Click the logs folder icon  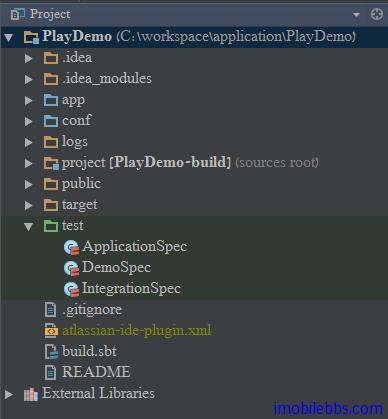[51, 142]
